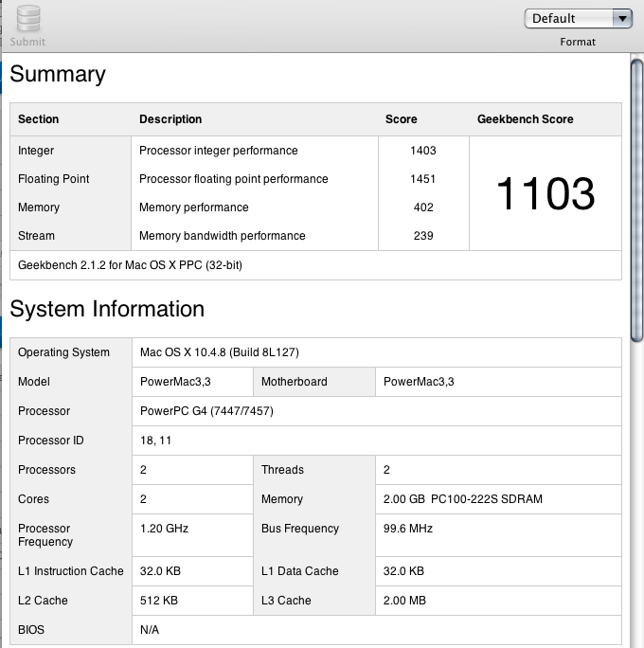This screenshot has height=648, width=644.
Task: Select Mac OS X 10.4.8 build value
Action: pyautogui.click(x=220, y=352)
